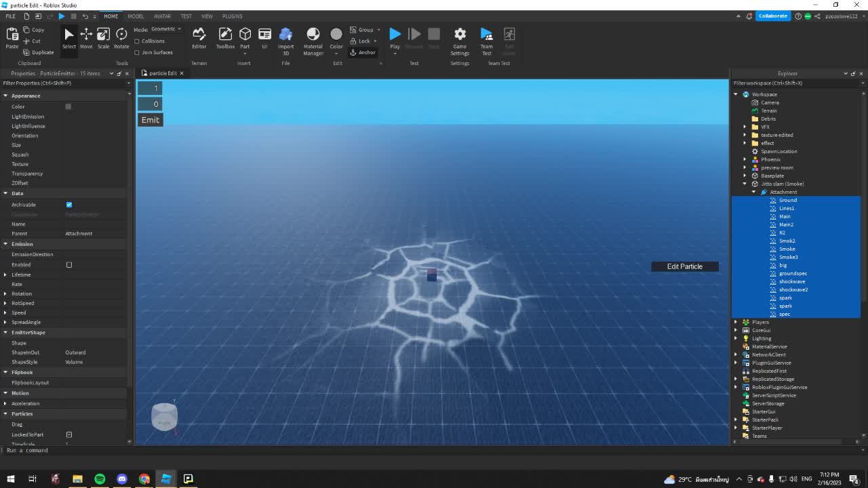Screen dimensions: 868x488
Task: Open the UI insert tool
Action: (264, 38)
